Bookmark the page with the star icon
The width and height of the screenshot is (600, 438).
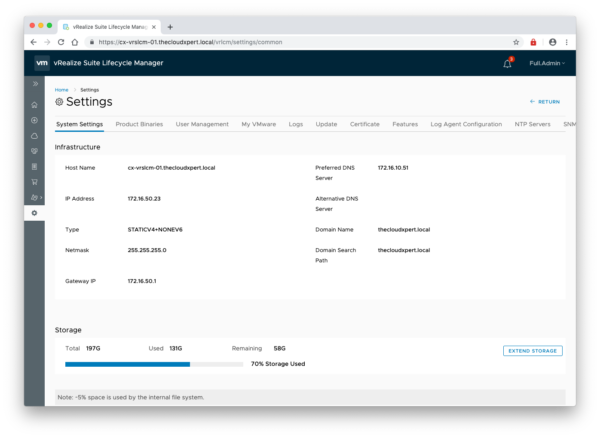[x=516, y=42]
